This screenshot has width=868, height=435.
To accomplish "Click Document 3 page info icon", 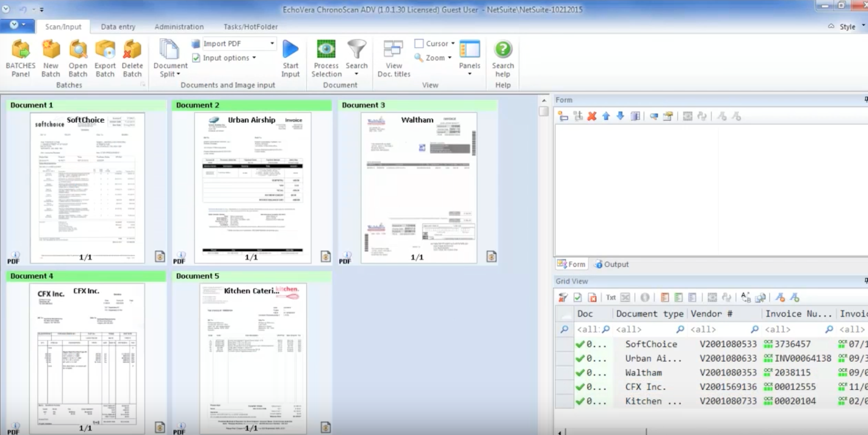I will 491,257.
